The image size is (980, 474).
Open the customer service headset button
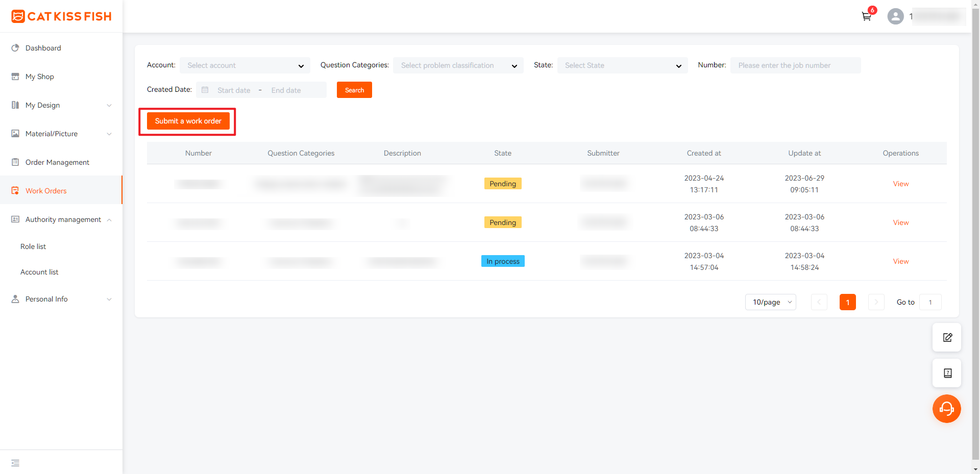tap(947, 409)
